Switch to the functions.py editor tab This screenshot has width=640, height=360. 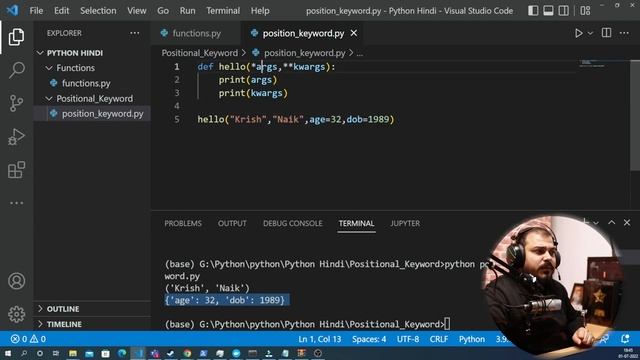196,33
